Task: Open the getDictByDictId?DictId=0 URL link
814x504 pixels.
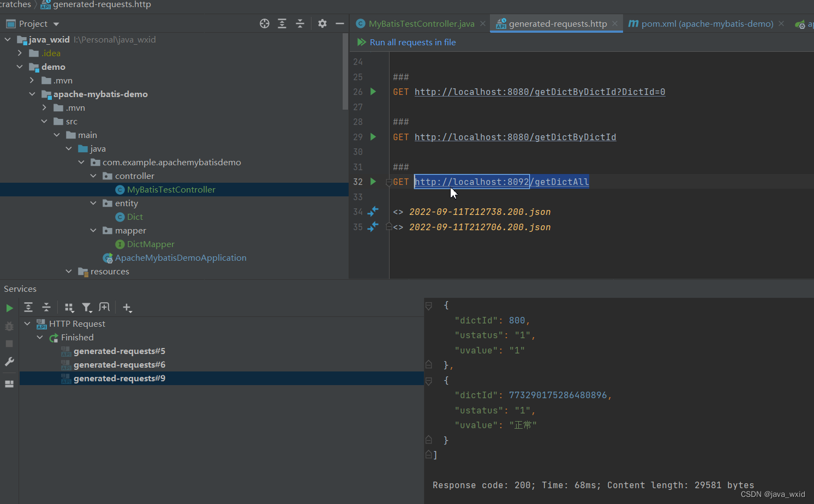Action: click(x=540, y=92)
